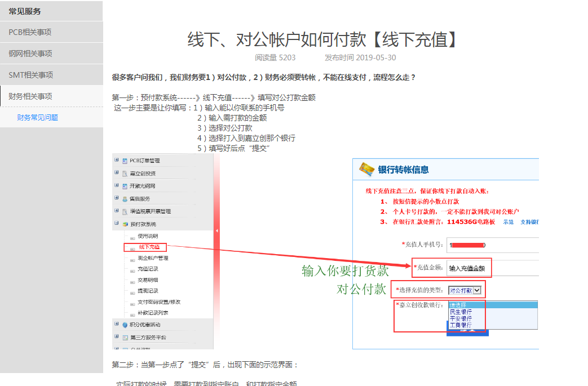The height and width of the screenshot is (386, 588).
Task: Click the PCB订单管理 folder icon
Action: point(125,161)
